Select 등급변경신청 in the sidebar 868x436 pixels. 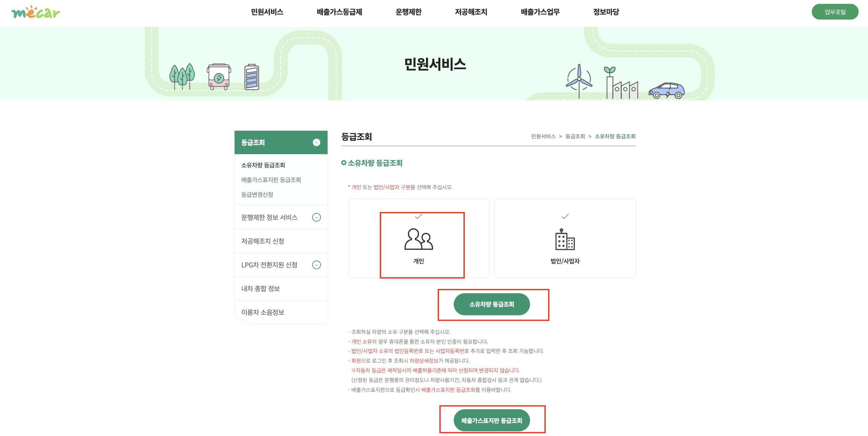257,195
